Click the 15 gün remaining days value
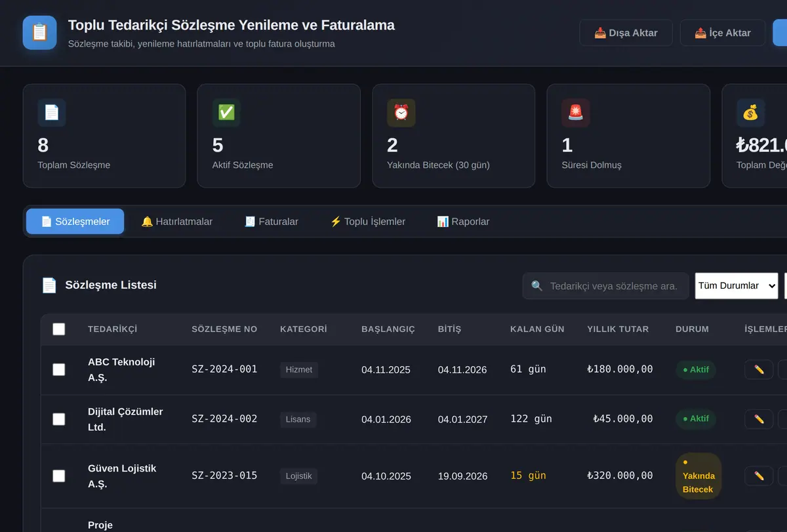787x532 pixels. click(528, 476)
